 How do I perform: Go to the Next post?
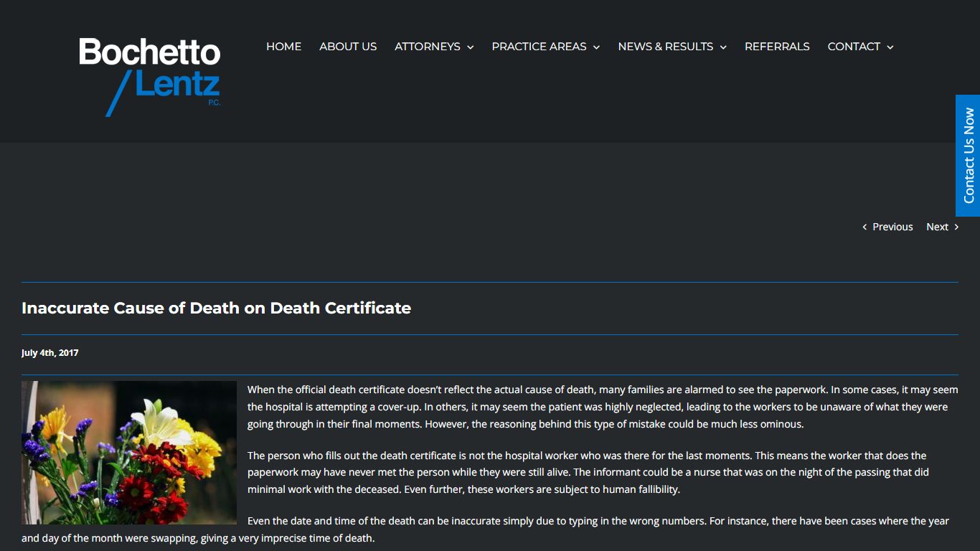pyautogui.click(x=937, y=227)
